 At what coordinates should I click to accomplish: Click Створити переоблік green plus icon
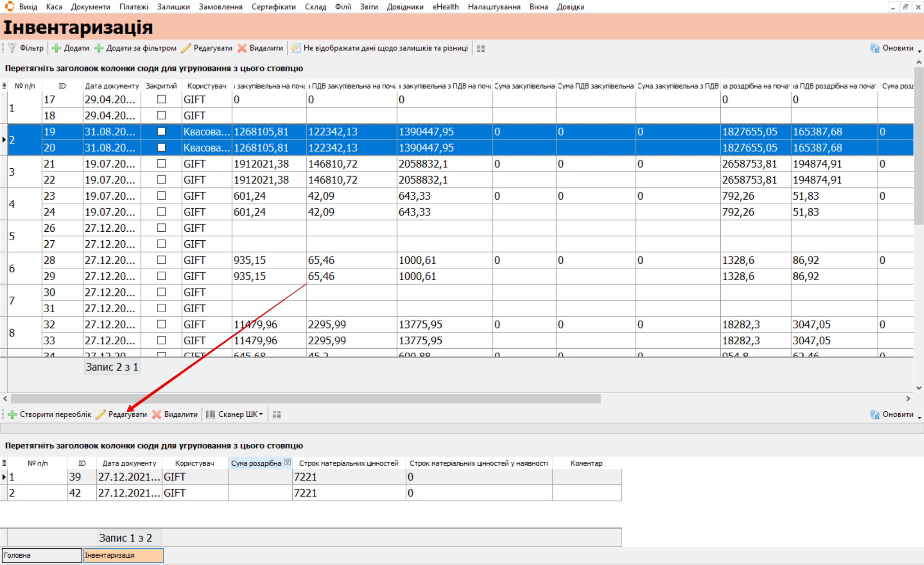click(12, 414)
